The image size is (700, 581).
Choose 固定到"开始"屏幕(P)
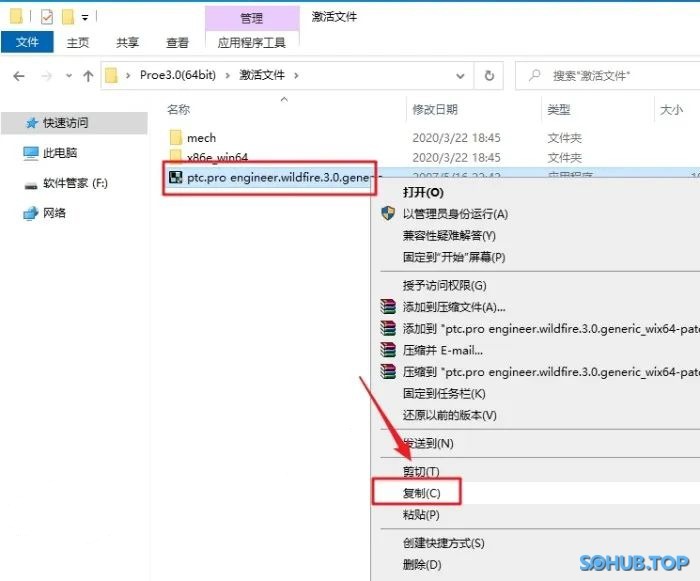tap(454, 257)
